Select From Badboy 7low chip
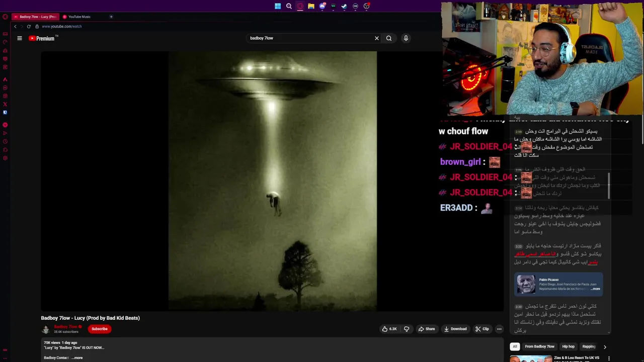 (x=539, y=346)
